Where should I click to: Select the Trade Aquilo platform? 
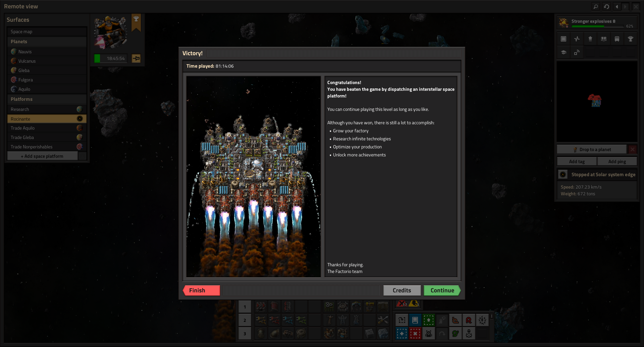tap(47, 128)
